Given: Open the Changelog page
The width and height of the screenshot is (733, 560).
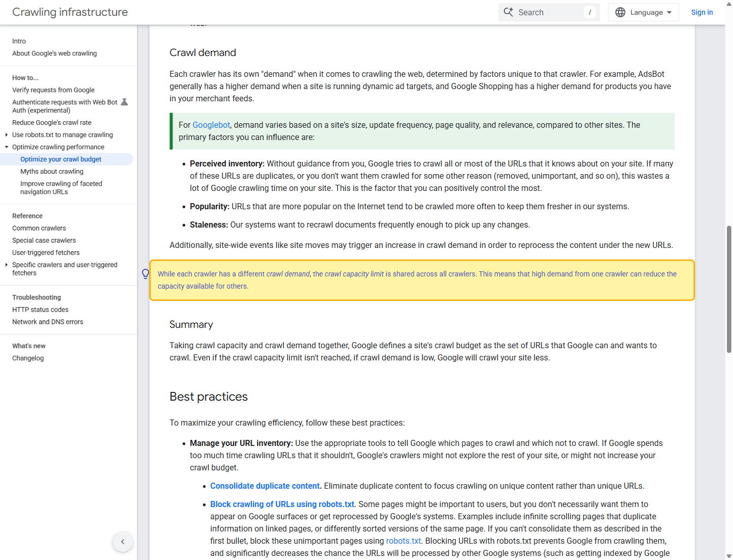Looking at the screenshot, I should click(28, 358).
